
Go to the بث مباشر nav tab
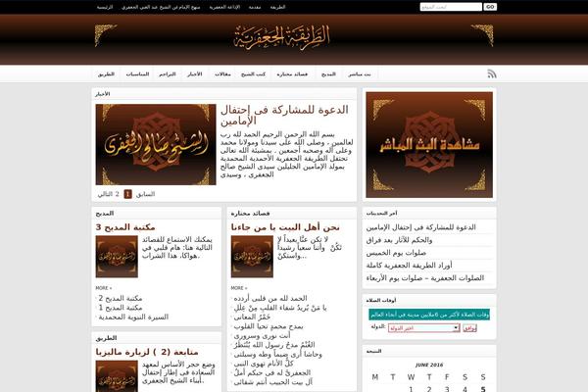coord(360,74)
